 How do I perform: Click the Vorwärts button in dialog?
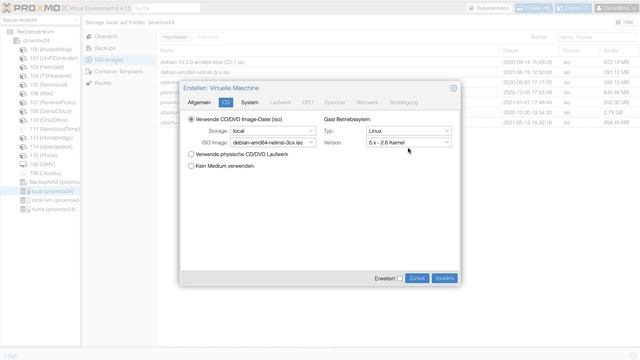[x=444, y=278]
